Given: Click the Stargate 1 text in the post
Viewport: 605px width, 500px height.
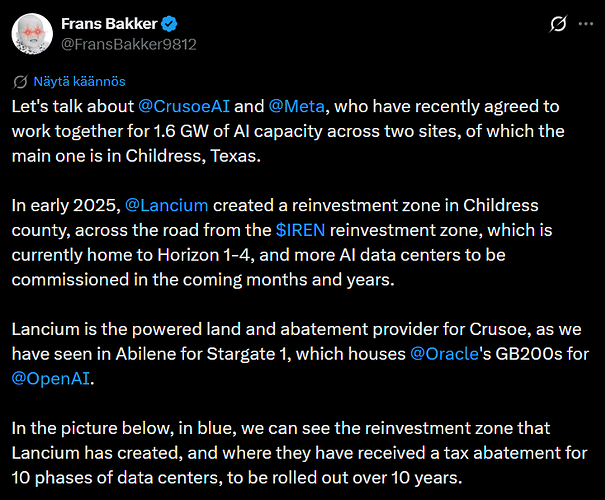Looking at the screenshot, I should [248, 354].
